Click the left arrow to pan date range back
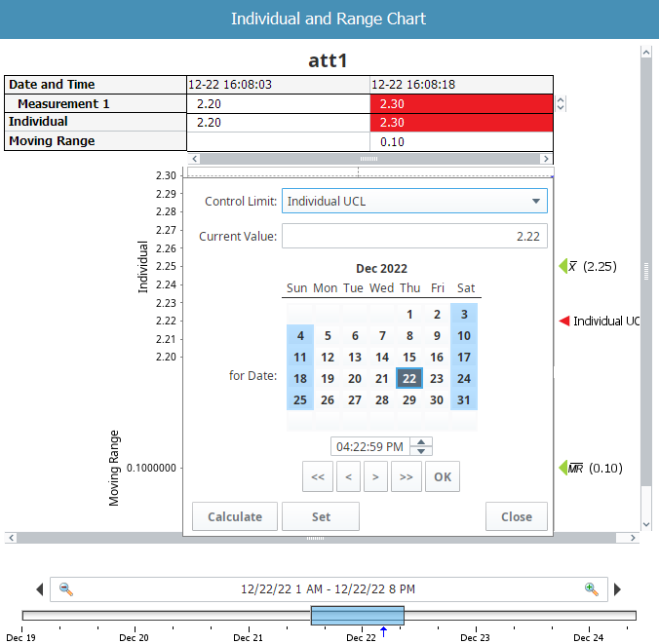 tap(39, 589)
